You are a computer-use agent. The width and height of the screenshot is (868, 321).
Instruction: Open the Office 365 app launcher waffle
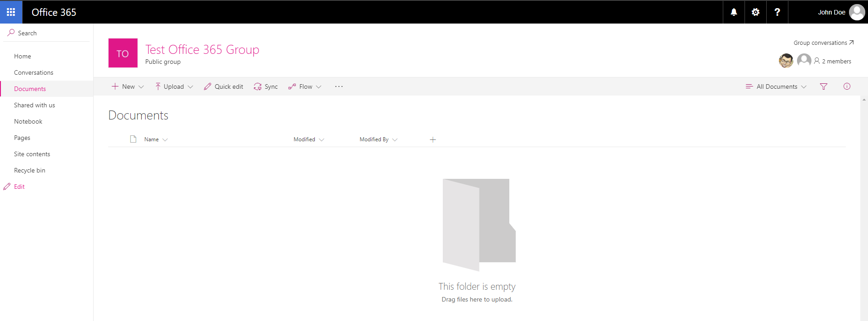(x=11, y=12)
